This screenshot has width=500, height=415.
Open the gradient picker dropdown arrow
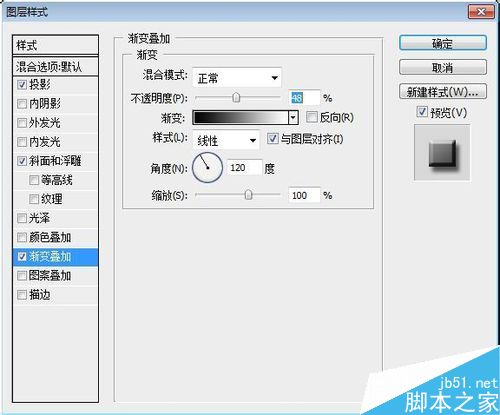tap(293, 117)
